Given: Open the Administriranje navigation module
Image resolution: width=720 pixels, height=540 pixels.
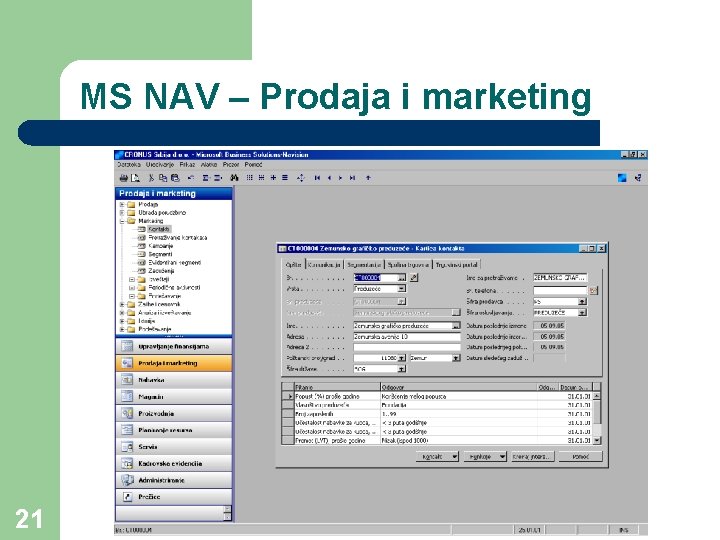Looking at the screenshot, I should tap(174, 480).
